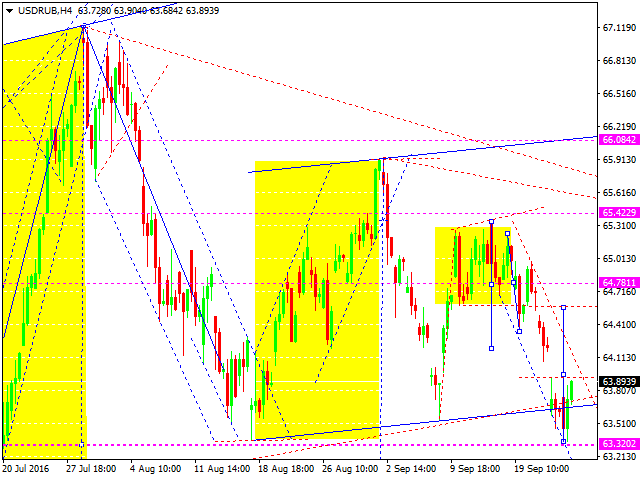Select the 63.5100 price scale value
The image size is (640, 480).
(x=620, y=424)
